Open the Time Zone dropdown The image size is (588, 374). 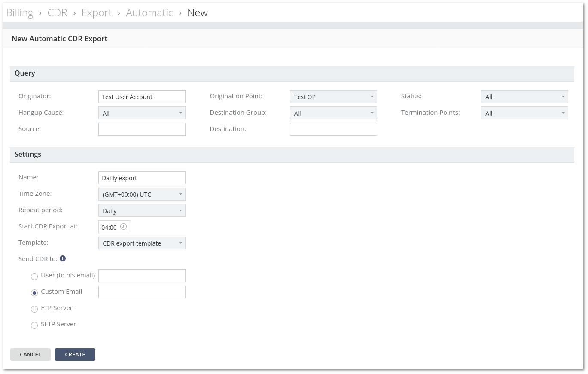[141, 195]
